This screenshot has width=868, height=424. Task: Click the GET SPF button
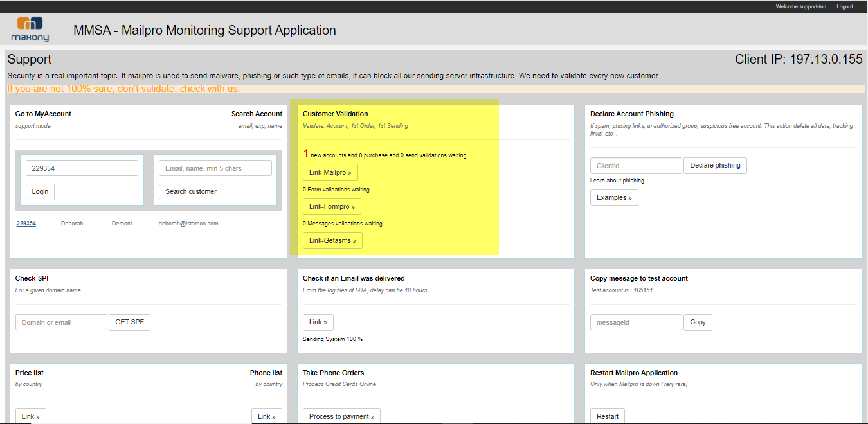pyautogui.click(x=129, y=322)
